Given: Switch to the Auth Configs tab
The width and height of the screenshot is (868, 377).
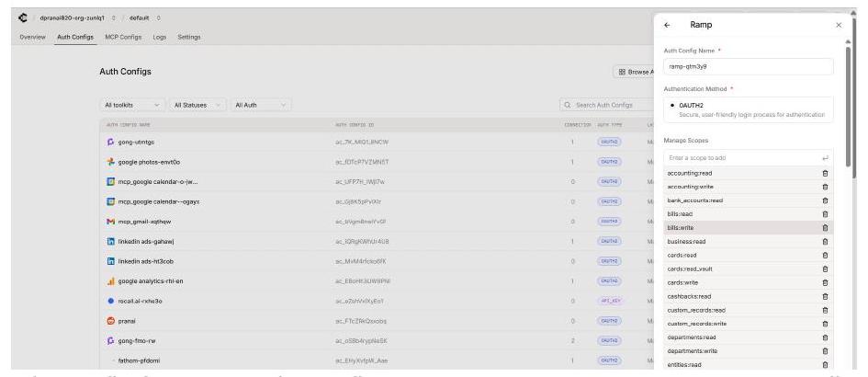Looking at the screenshot, I should coord(75,37).
